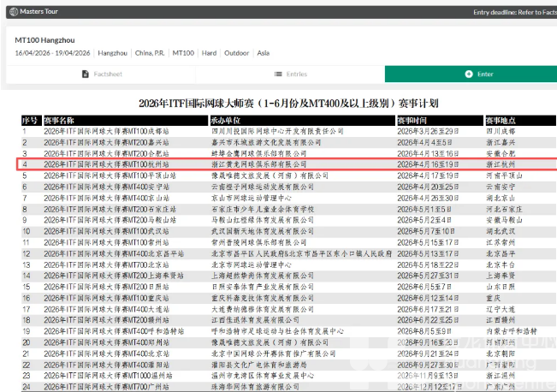Select row 20 MT400郑州站 event name
Screen dimensions: 557x392
(107, 342)
